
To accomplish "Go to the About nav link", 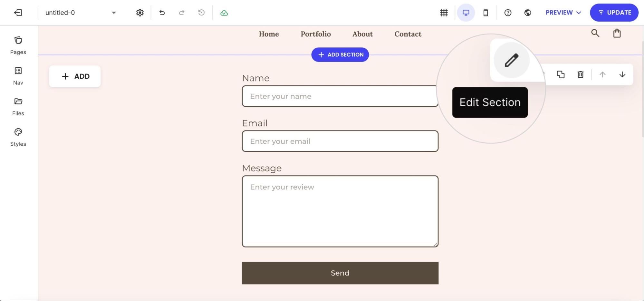I will [x=362, y=34].
